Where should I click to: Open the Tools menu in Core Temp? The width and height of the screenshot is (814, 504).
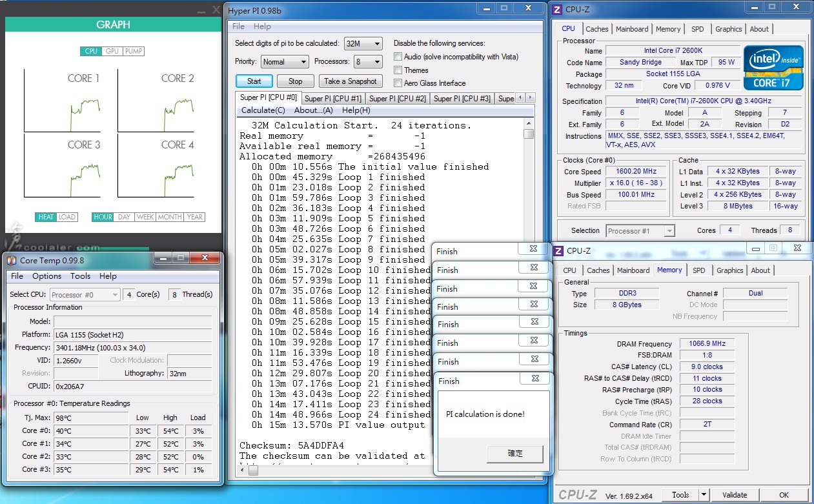(80, 276)
